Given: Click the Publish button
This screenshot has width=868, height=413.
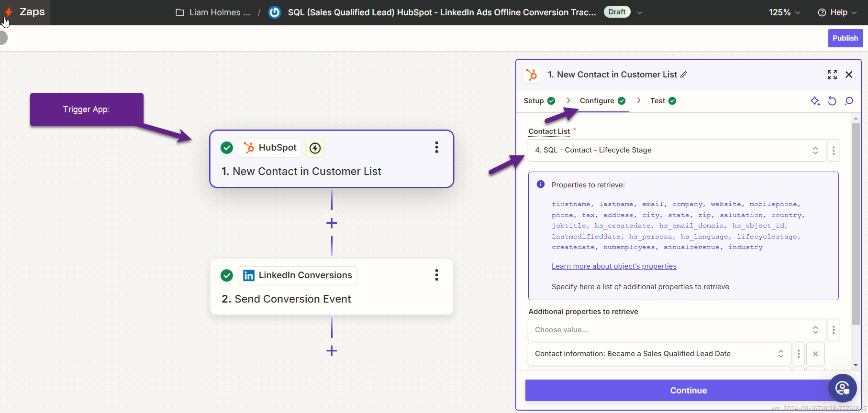Looking at the screenshot, I should pos(846,38).
